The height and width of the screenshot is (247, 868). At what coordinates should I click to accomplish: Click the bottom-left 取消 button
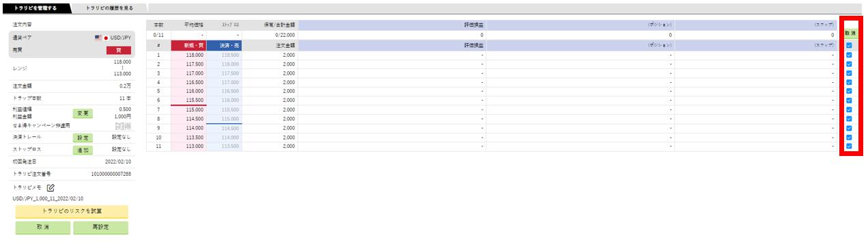click(43, 228)
